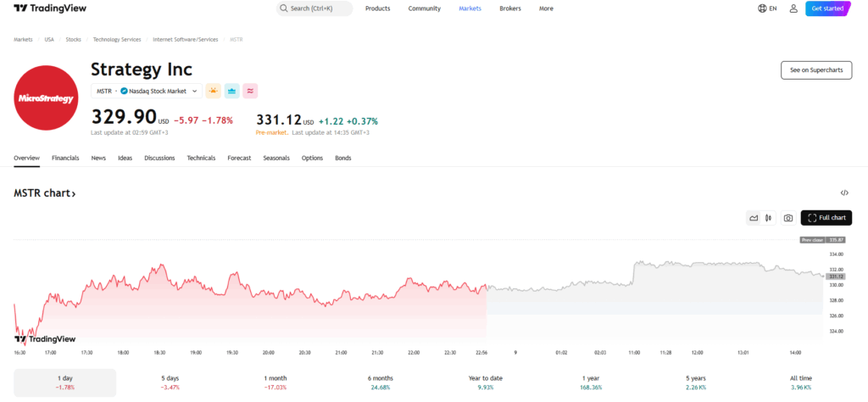Click search magnifier in the search box

pyautogui.click(x=283, y=8)
